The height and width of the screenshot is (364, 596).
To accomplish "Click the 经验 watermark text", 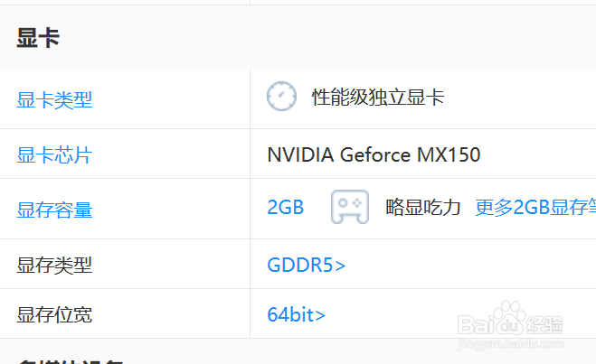I will tap(546, 323).
